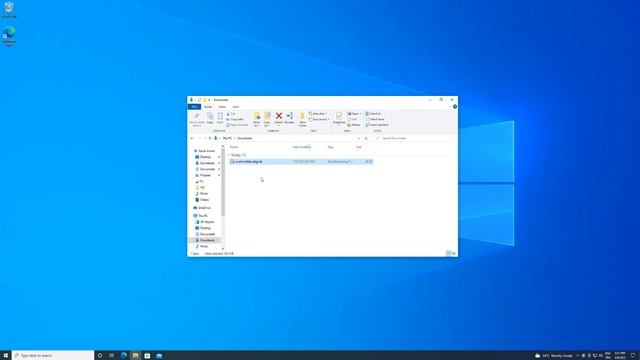
Task: Select the downloaded file in the list
Action: [301, 162]
